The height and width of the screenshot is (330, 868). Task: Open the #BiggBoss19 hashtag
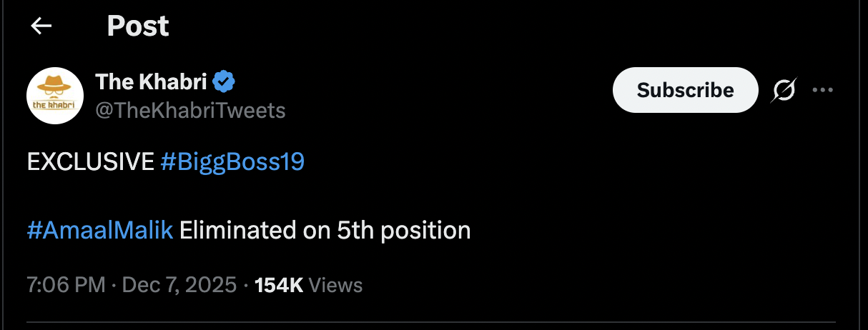(x=232, y=162)
